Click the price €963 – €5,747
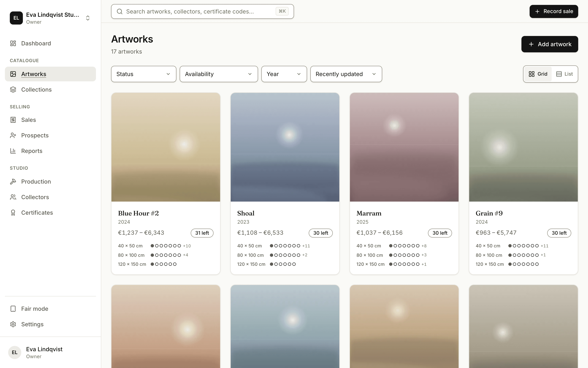 pos(496,233)
